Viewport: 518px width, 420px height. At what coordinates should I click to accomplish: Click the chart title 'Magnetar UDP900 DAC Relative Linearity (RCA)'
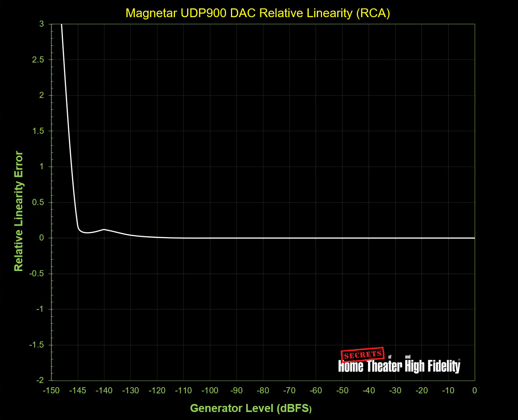(x=258, y=13)
